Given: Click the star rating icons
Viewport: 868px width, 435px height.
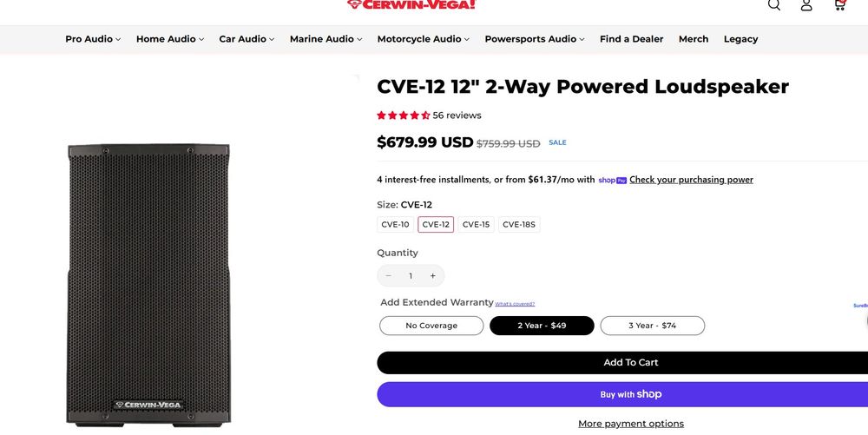Looking at the screenshot, I should [x=404, y=115].
